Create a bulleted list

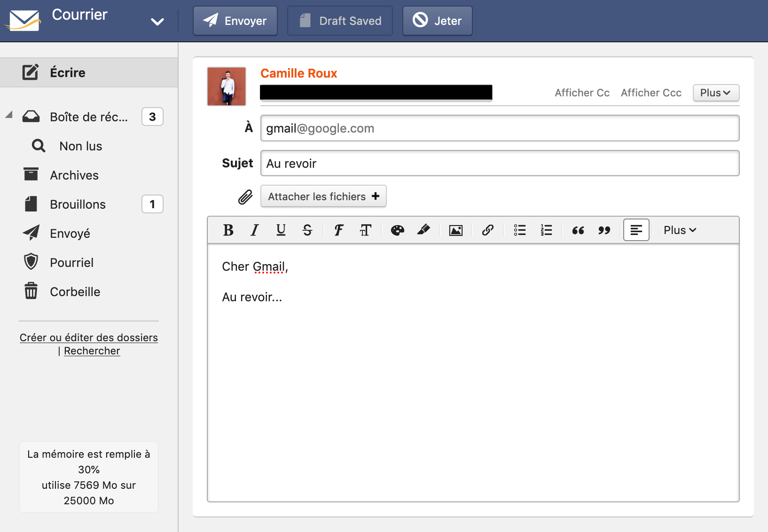[520, 230]
